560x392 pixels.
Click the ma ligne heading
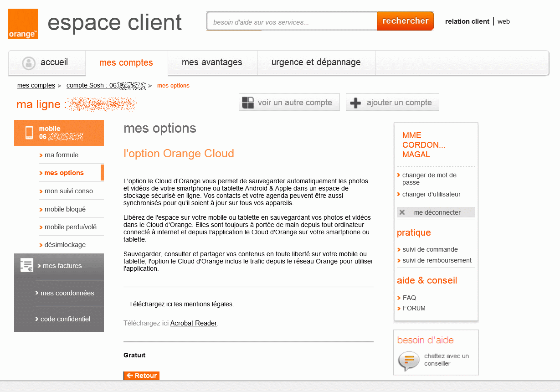tap(41, 104)
